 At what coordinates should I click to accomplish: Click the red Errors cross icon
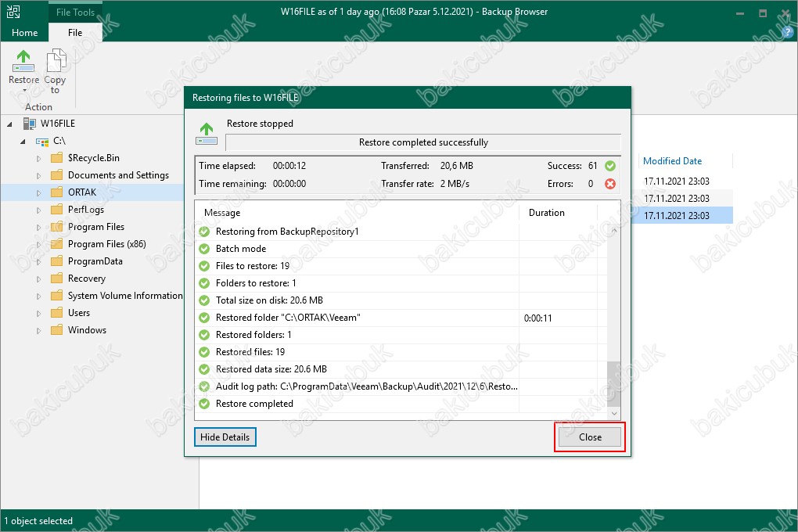click(610, 184)
